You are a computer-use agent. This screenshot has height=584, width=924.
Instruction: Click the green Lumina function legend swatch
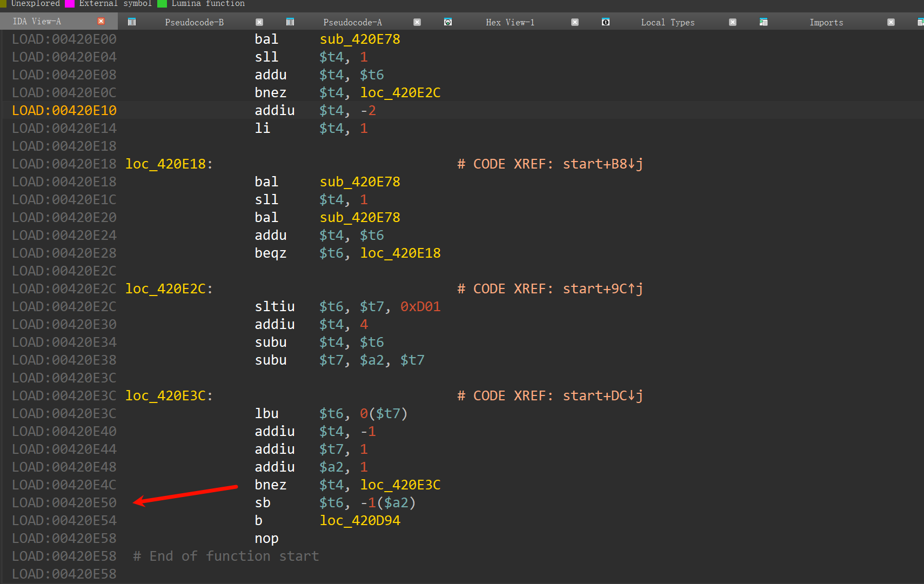162,3
